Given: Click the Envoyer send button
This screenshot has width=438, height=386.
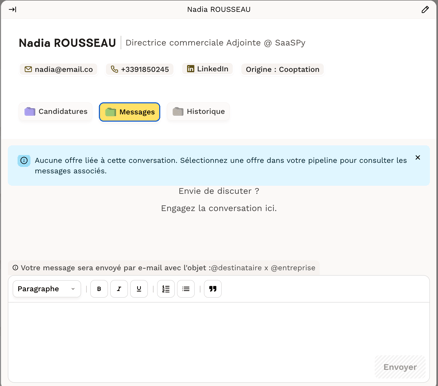Looking at the screenshot, I should click(x=400, y=367).
